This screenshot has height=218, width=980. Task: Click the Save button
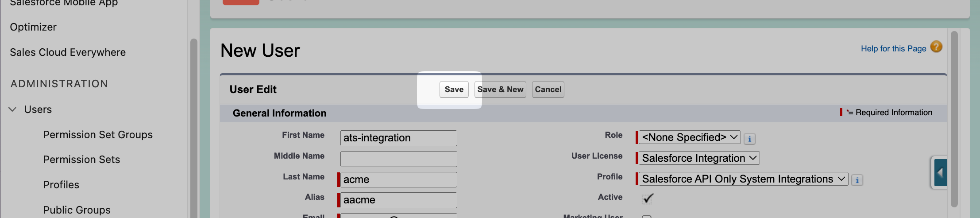(454, 90)
